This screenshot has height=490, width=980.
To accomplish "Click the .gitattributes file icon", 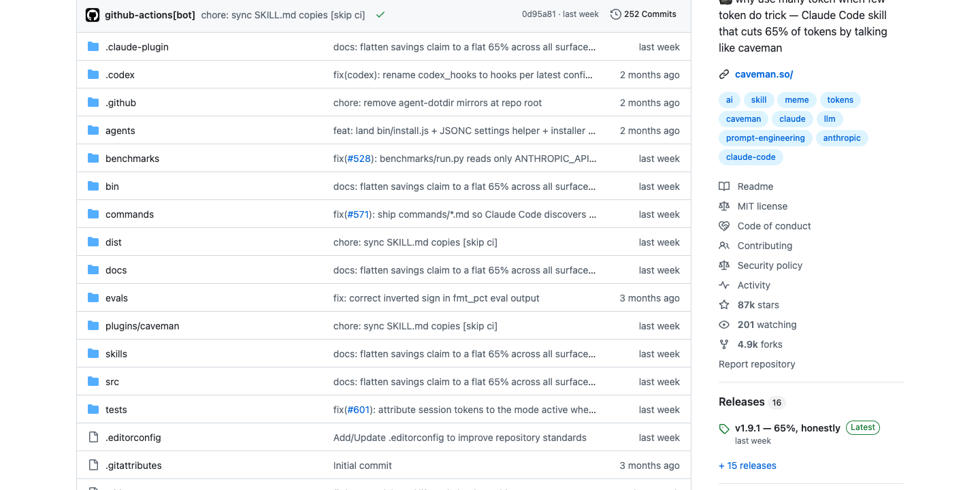I will pos(93,465).
